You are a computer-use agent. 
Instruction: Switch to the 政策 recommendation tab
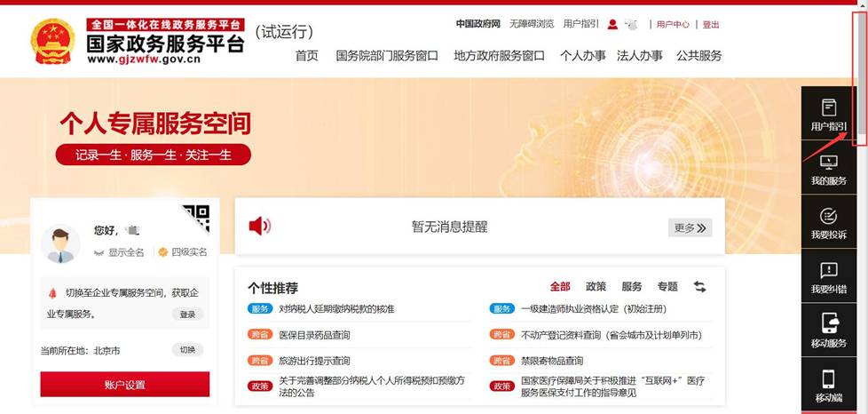[x=596, y=287]
